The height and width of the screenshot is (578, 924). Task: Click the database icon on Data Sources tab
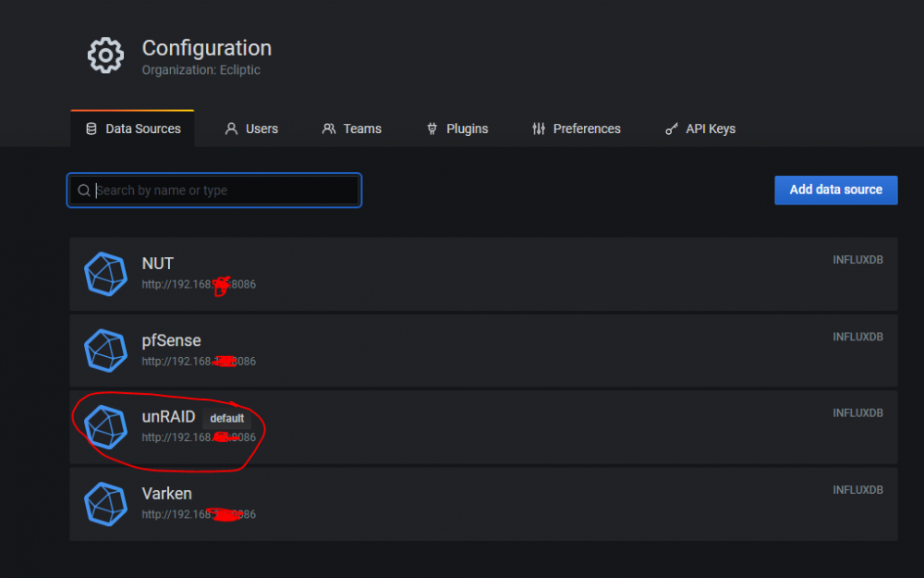(x=91, y=129)
